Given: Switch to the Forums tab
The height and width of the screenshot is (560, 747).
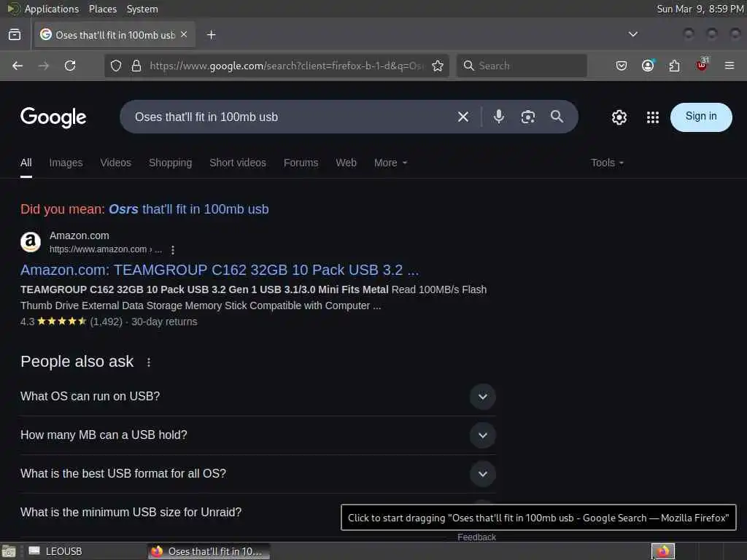Looking at the screenshot, I should pyautogui.click(x=301, y=163).
